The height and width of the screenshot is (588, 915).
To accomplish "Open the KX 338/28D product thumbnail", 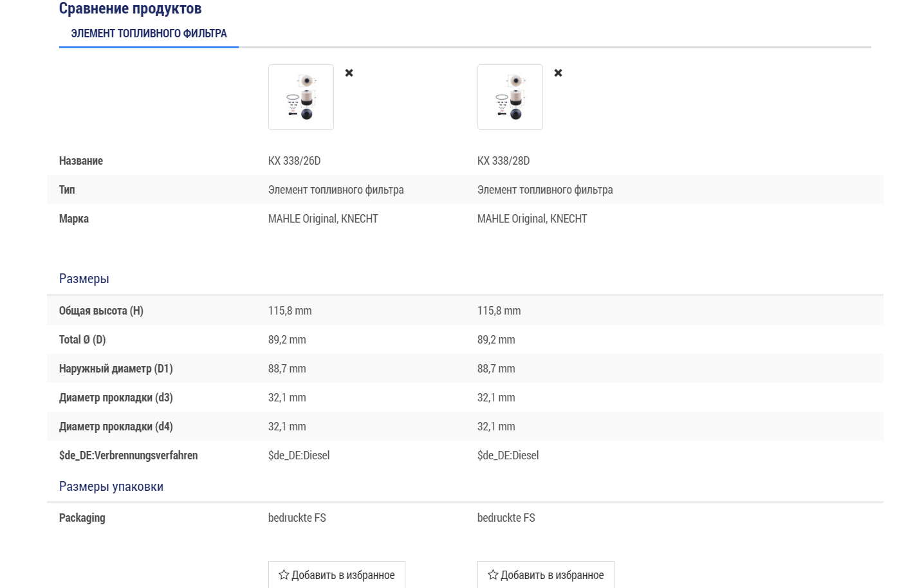I will (510, 97).
